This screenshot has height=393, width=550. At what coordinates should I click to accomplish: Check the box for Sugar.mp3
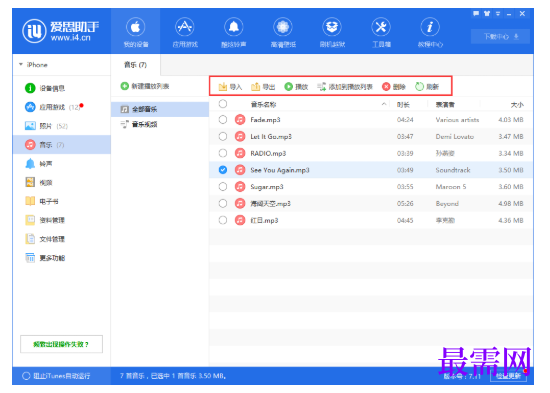coord(223,187)
